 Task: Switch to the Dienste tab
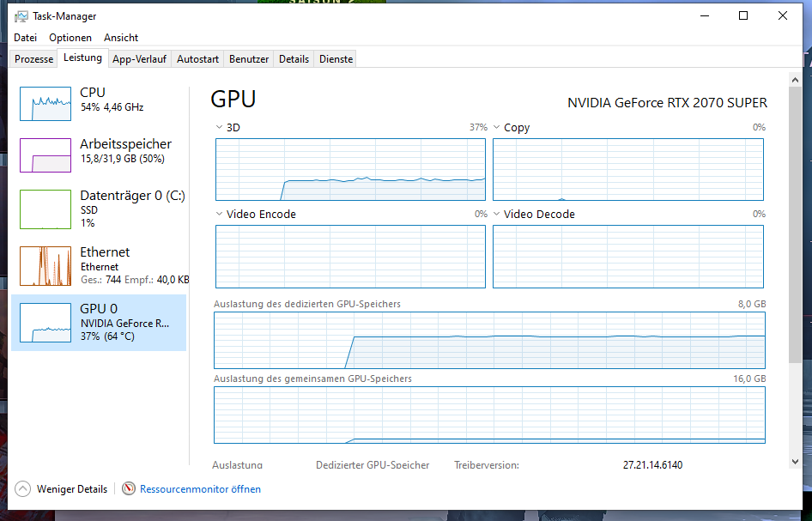click(335, 59)
